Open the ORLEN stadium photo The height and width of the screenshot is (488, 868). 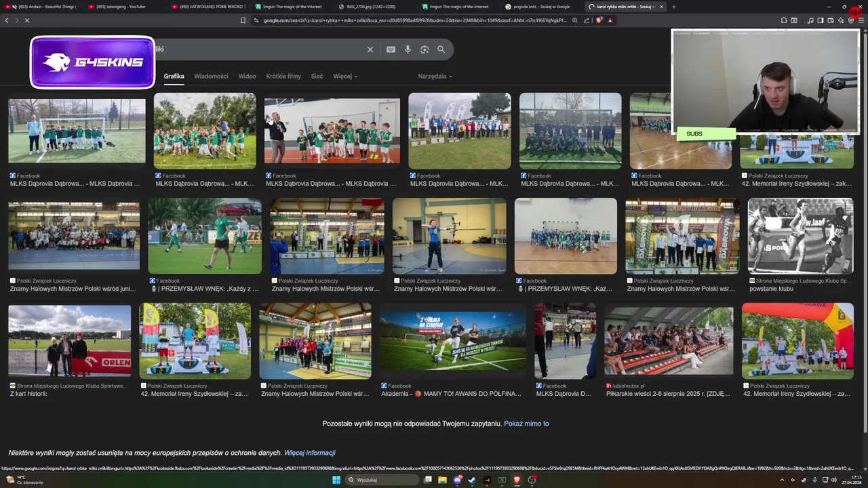69,341
